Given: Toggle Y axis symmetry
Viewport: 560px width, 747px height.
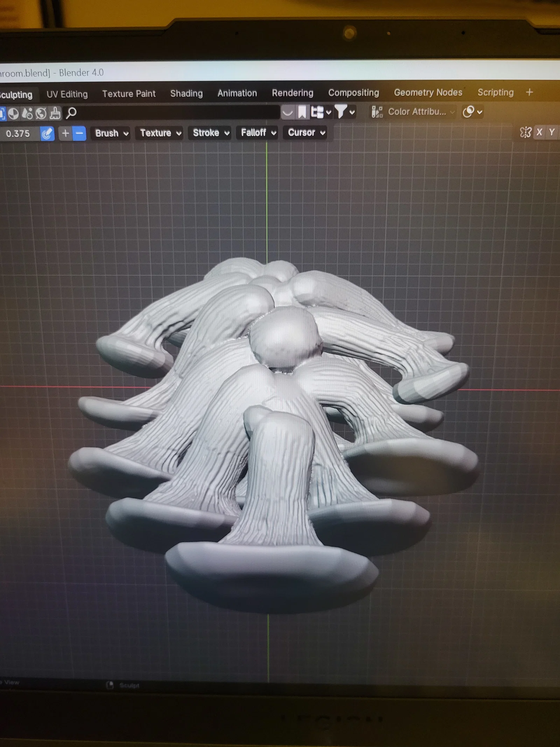Looking at the screenshot, I should [552, 132].
